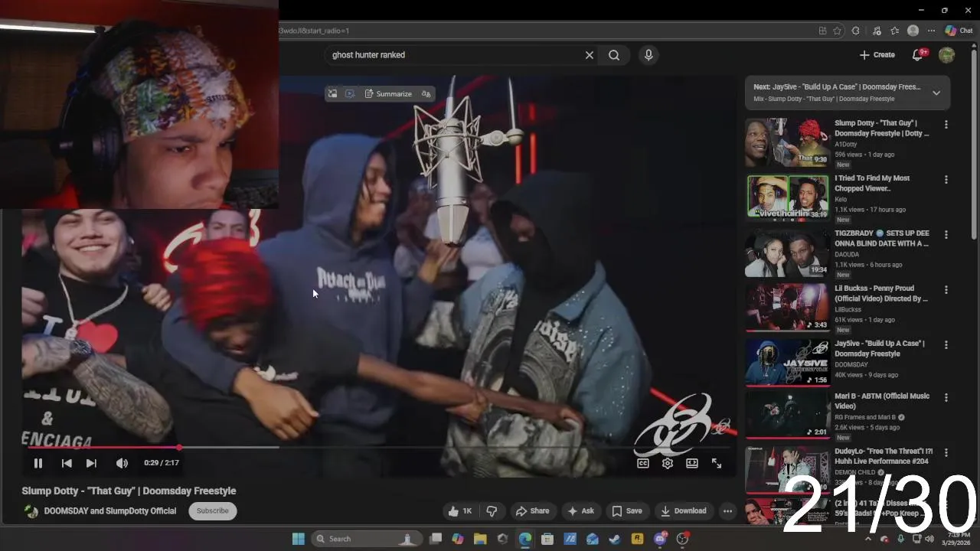Skip to the next video
The height and width of the screenshot is (551, 980).
point(91,463)
